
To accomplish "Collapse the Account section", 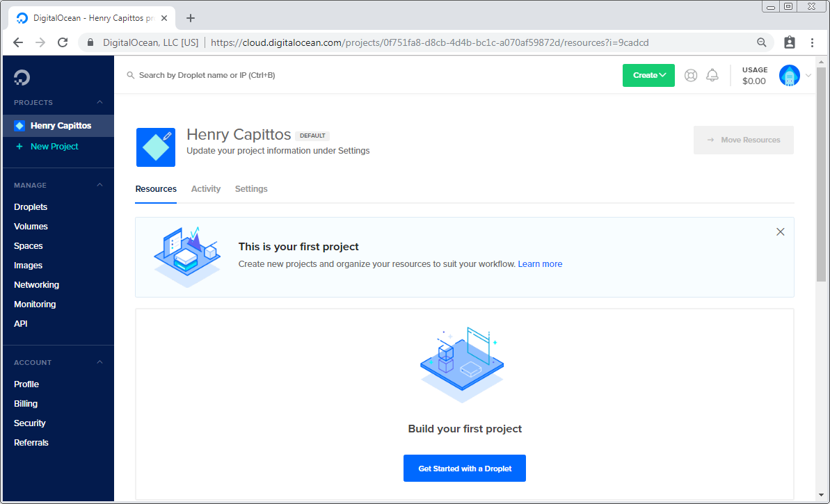I will [99, 362].
